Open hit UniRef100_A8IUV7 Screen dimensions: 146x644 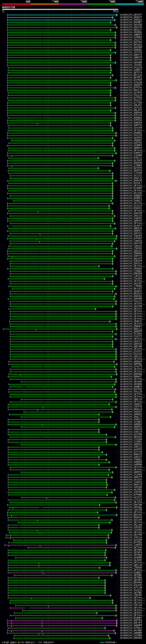(131, 15)
